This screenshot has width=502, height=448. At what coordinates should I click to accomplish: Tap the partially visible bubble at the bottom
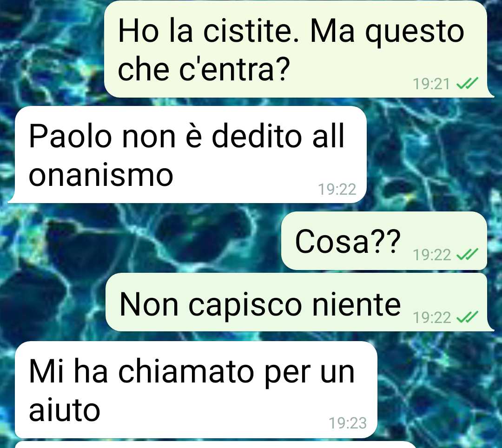(x=215, y=445)
